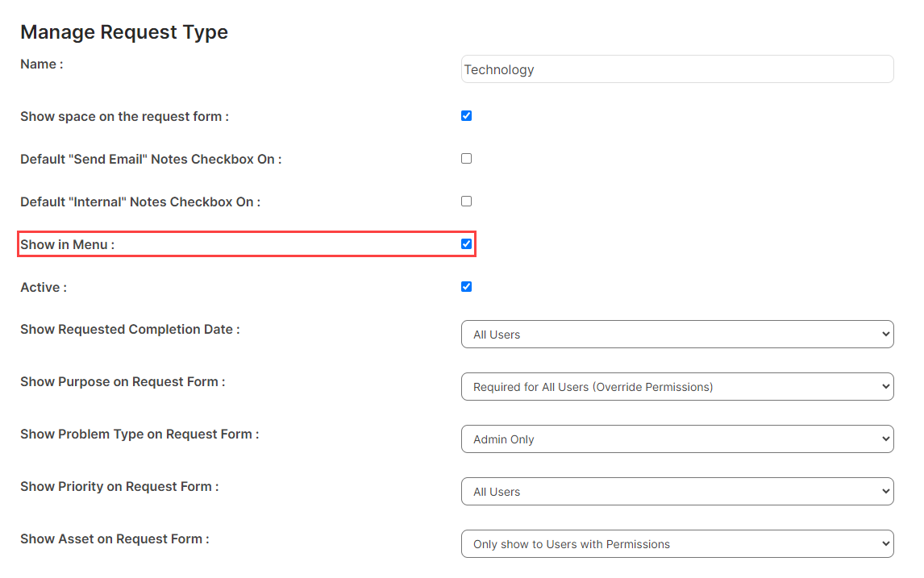Open Show Priority on Request Form dropdown
The width and height of the screenshot is (924, 578).
pos(677,492)
